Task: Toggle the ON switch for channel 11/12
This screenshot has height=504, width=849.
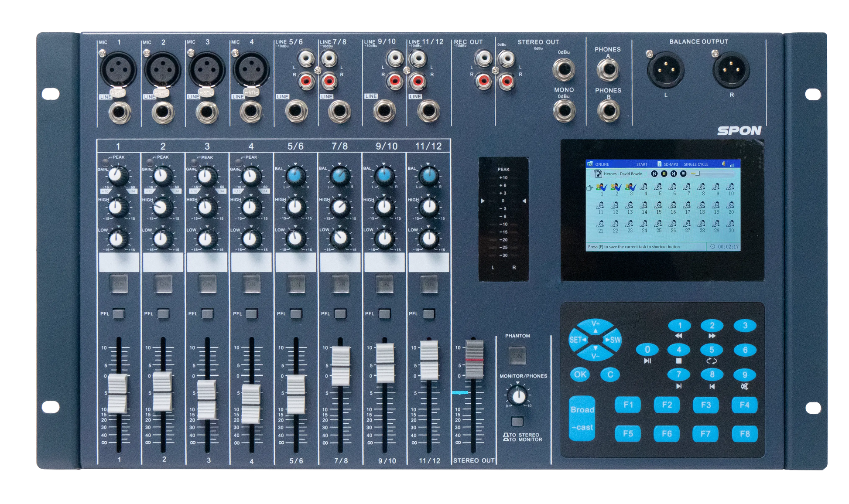Action: (x=429, y=284)
